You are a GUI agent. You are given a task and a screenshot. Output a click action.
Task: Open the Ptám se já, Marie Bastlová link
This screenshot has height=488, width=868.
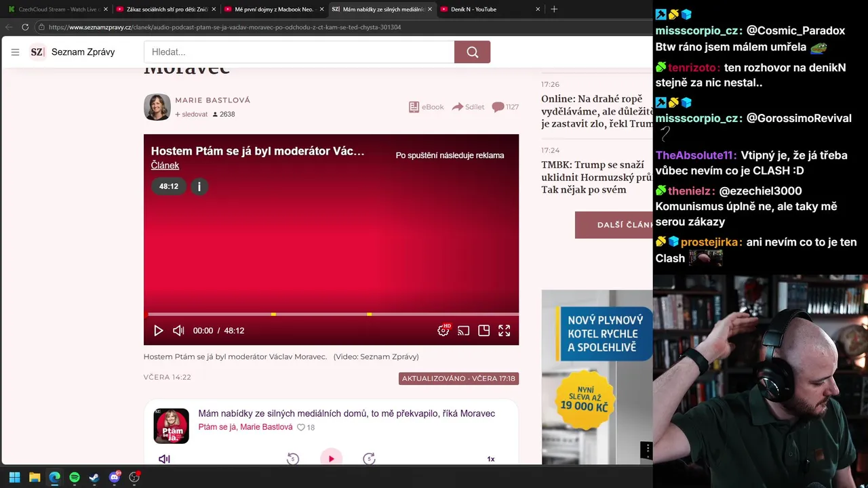click(245, 427)
